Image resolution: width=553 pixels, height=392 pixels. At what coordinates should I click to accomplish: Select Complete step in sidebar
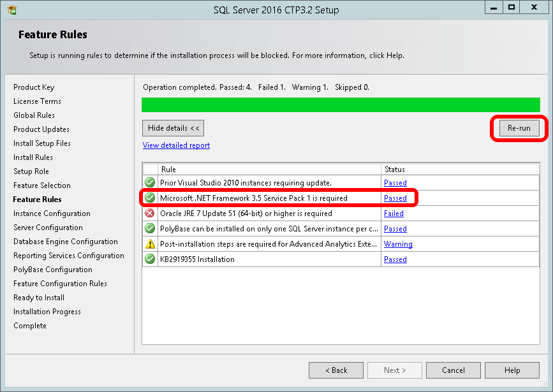29,326
